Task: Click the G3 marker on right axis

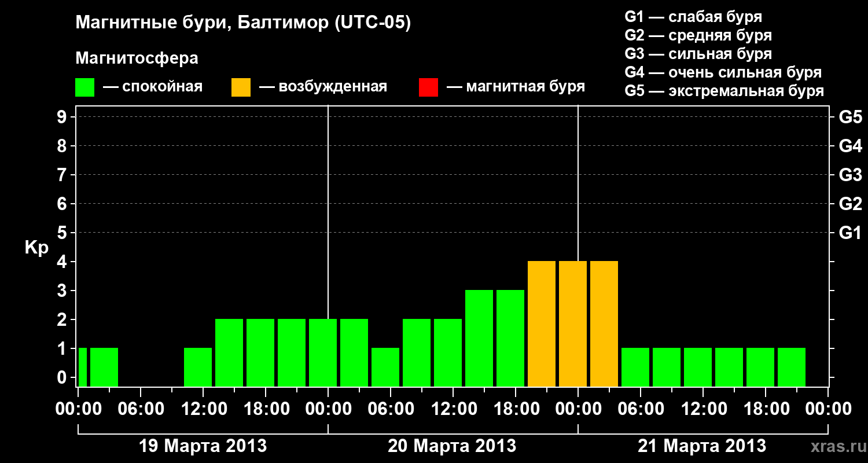Action: click(x=850, y=175)
